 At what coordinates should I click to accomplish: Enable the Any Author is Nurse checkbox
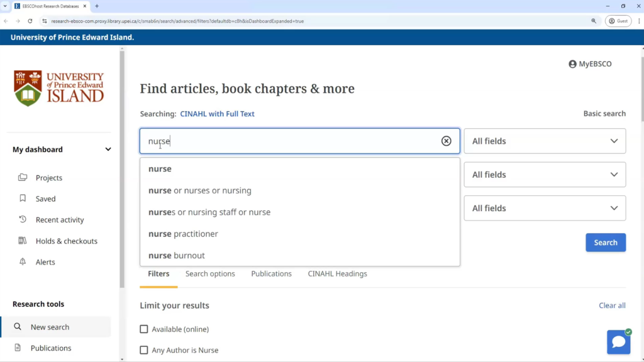(x=144, y=350)
